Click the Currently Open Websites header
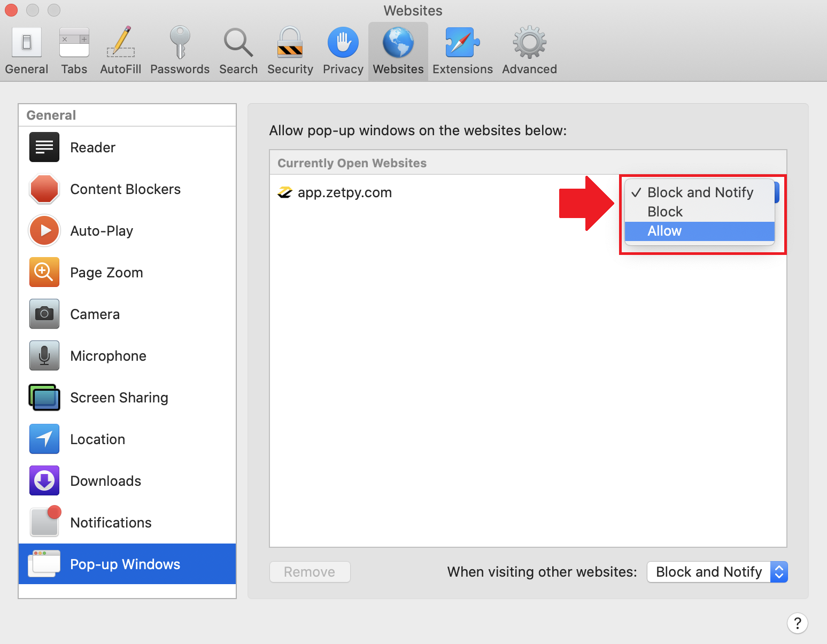Image resolution: width=827 pixels, height=644 pixels. [352, 163]
